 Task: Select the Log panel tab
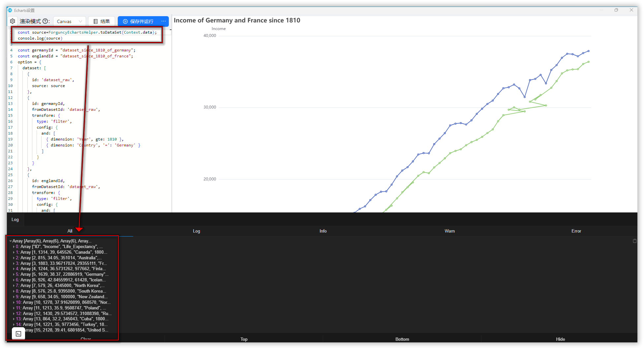click(x=15, y=219)
